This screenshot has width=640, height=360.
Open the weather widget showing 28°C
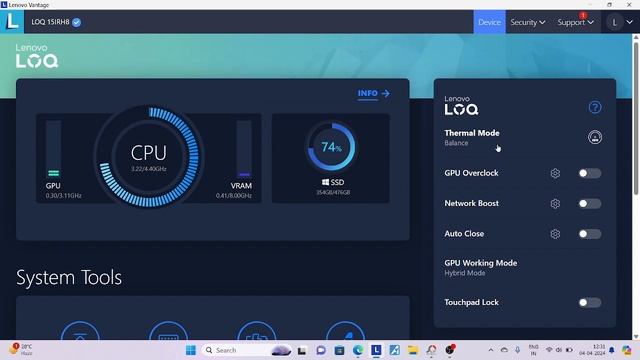point(21,350)
